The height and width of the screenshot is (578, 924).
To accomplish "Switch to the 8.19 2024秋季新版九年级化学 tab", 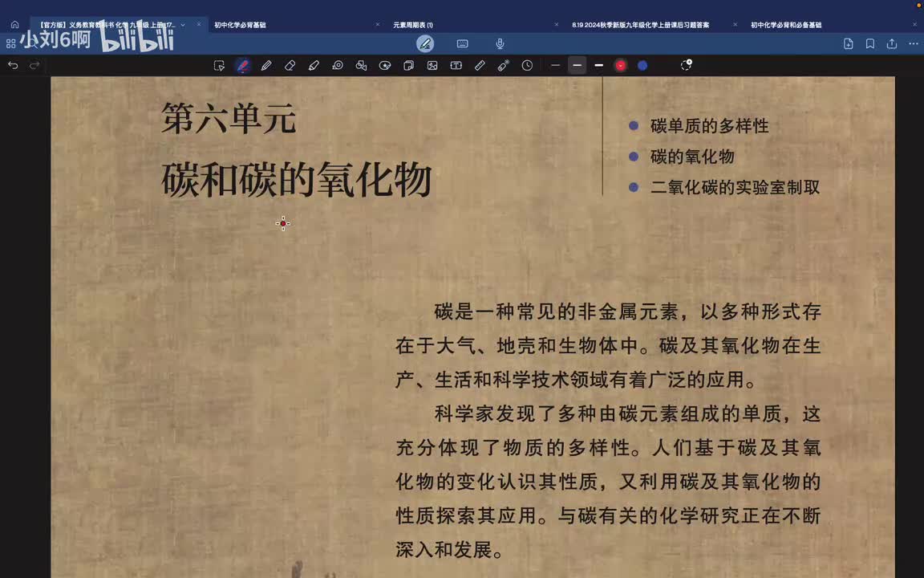I will 641,25.
